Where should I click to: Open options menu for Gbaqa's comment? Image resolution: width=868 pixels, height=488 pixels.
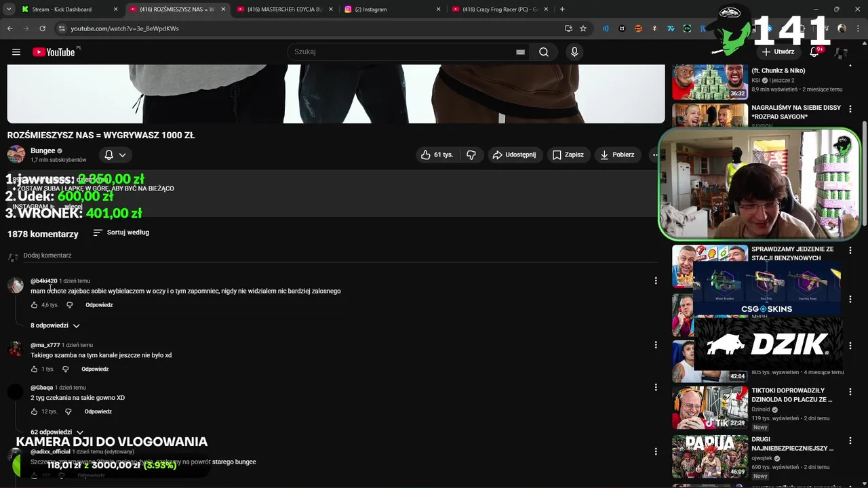click(655, 388)
